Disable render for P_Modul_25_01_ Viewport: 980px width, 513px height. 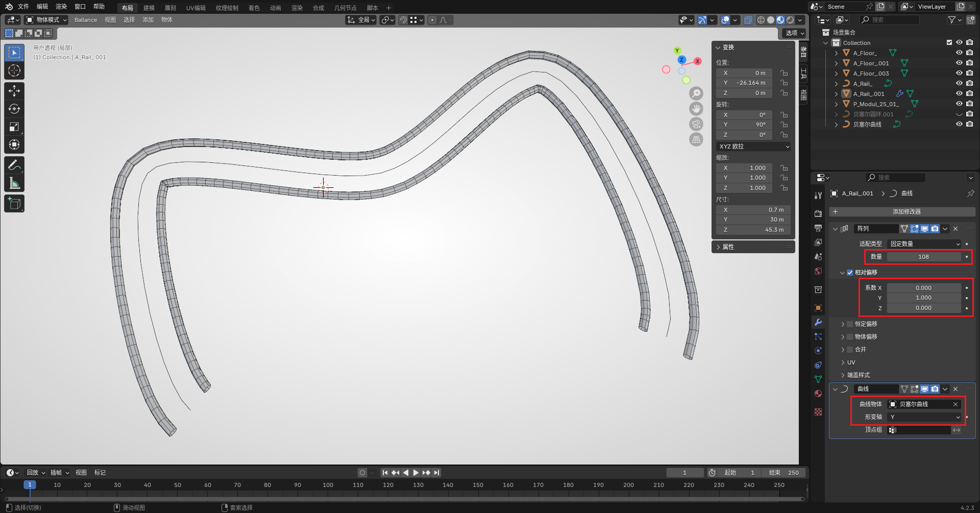point(970,104)
